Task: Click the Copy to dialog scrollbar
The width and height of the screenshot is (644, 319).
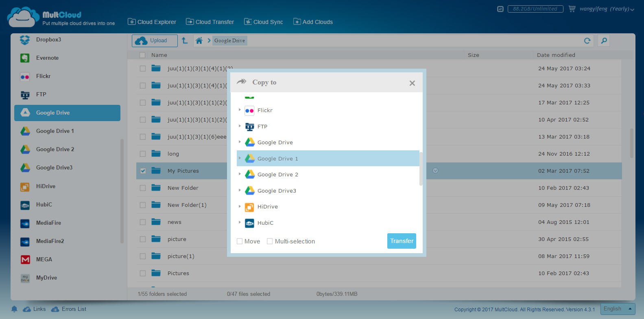Action: 421,169
